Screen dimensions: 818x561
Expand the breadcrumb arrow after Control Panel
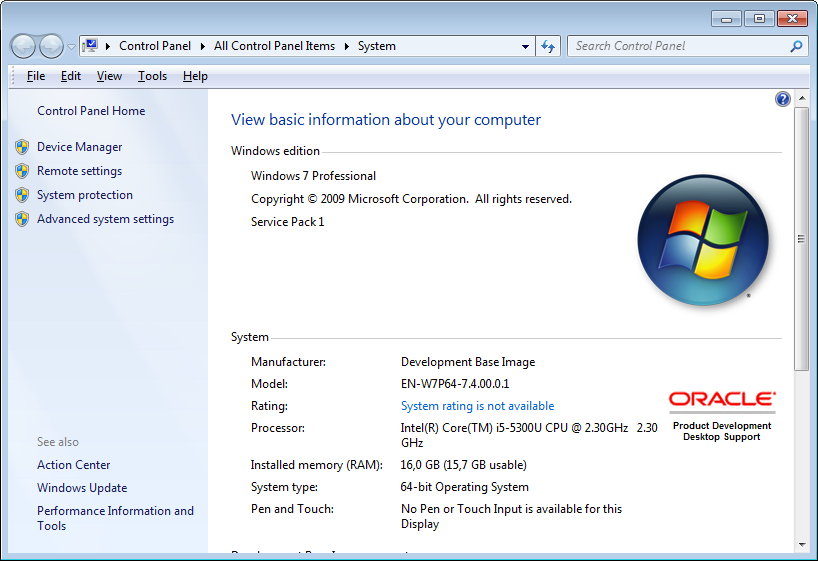tap(205, 46)
